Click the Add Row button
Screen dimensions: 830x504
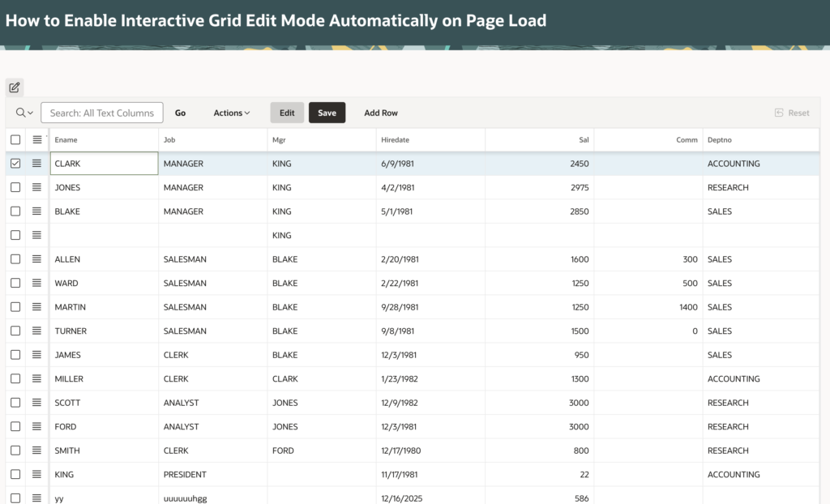point(380,113)
